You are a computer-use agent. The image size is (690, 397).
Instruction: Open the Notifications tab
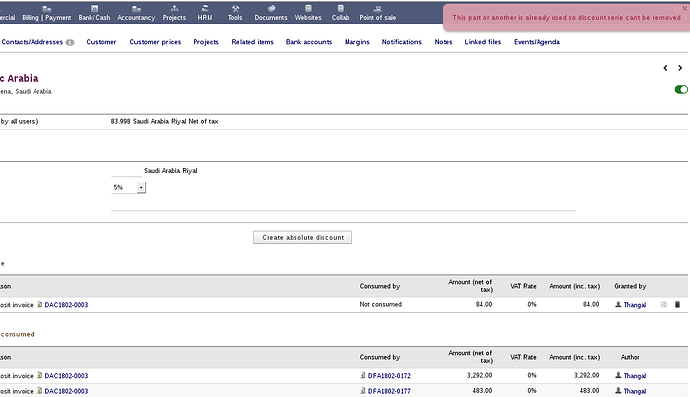(x=401, y=42)
